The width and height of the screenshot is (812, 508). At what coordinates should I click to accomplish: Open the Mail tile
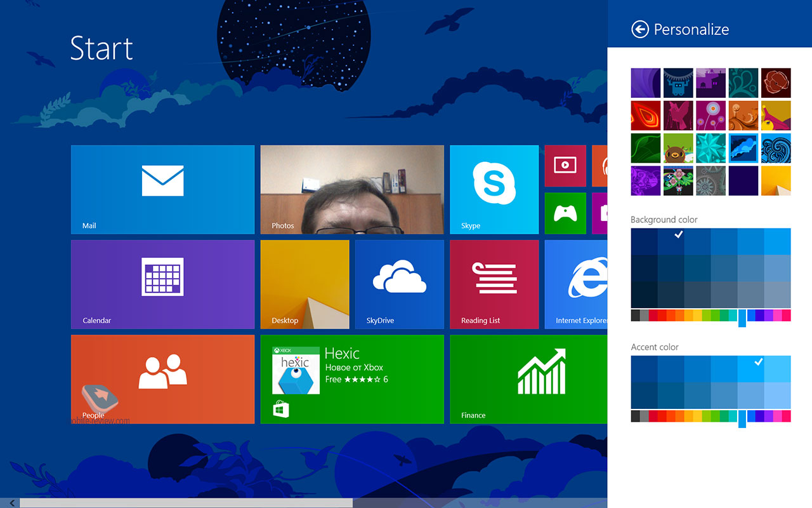coord(162,189)
